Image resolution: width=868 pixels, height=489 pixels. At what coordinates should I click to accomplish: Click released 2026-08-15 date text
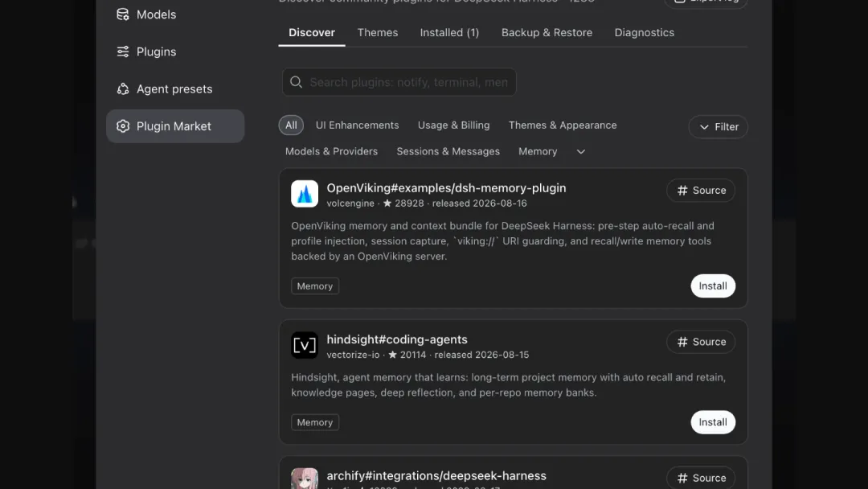pos(481,355)
